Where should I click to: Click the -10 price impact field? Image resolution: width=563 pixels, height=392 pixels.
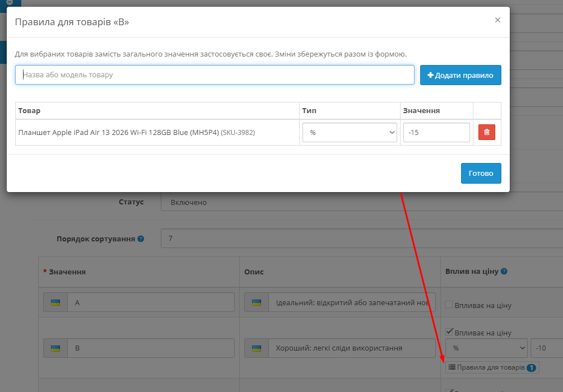(547, 348)
